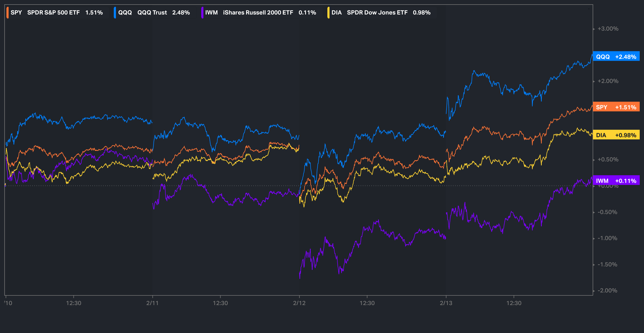Select iShares Russell 2000 ETF legend entry

[258, 13]
